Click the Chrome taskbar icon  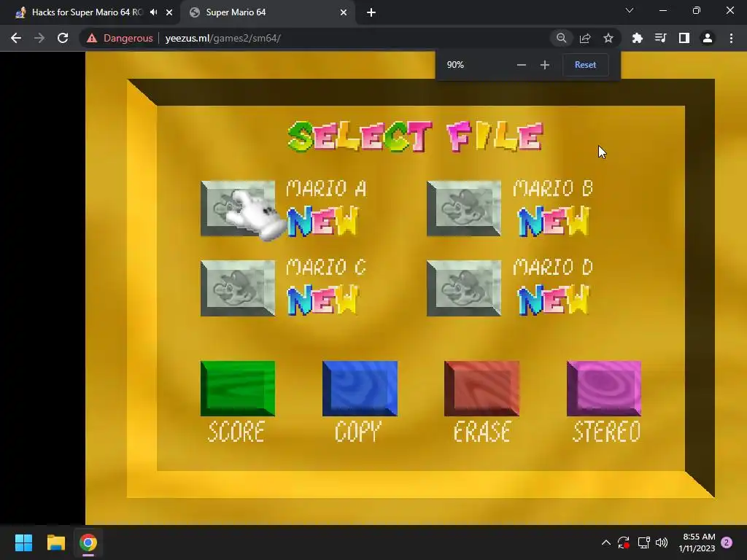click(88, 542)
